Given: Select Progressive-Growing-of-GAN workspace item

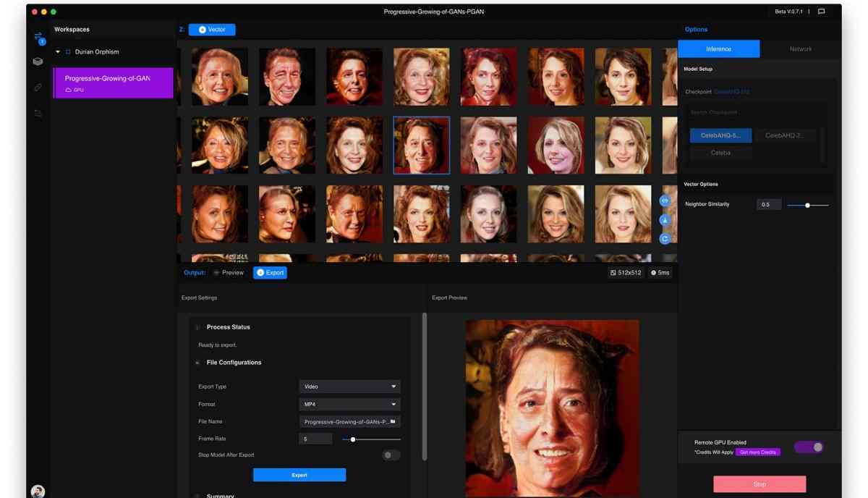Looking at the screenshot, I should [x=114, y=83].
